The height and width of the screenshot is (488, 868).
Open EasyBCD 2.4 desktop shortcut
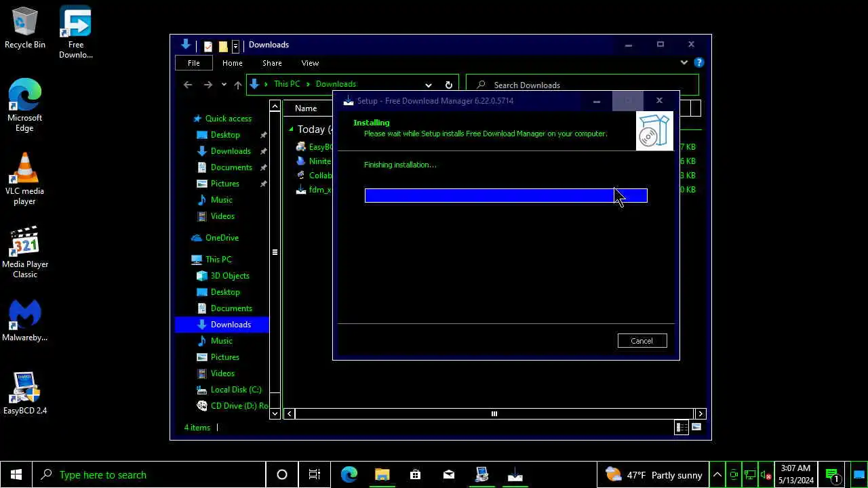pyautogui.click(x=25, y=393)
